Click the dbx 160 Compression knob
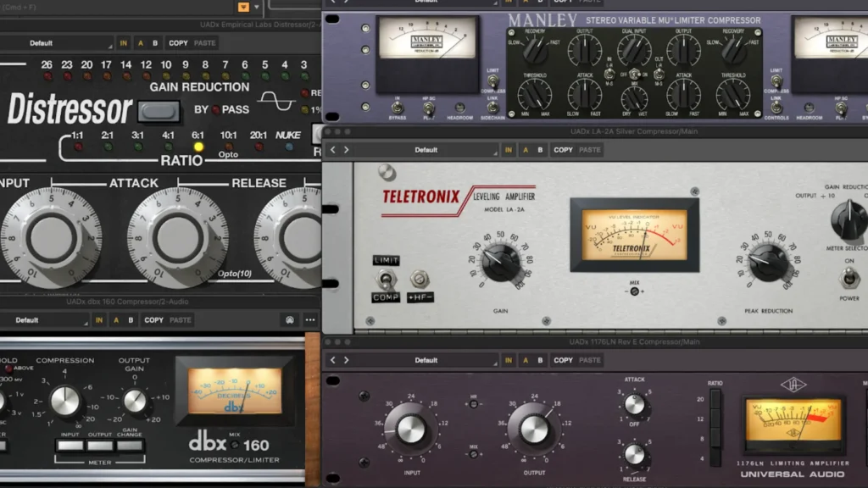 point(64,401)
